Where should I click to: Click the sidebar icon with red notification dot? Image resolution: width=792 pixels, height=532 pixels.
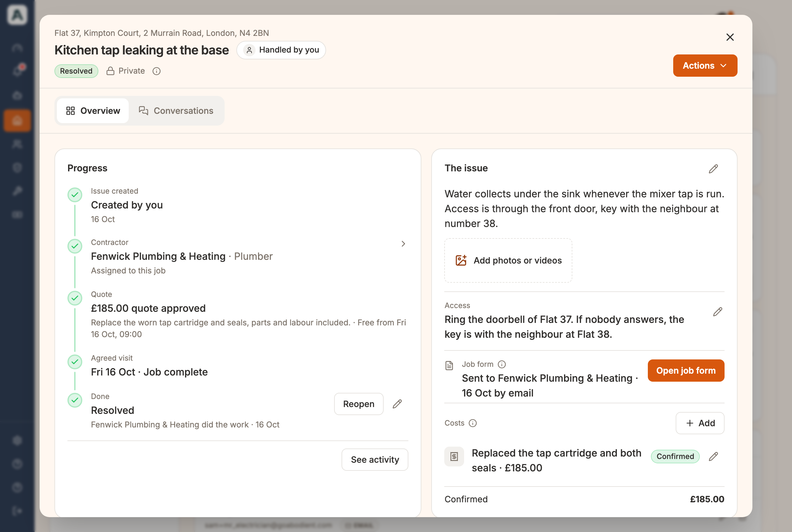point(17,71)
